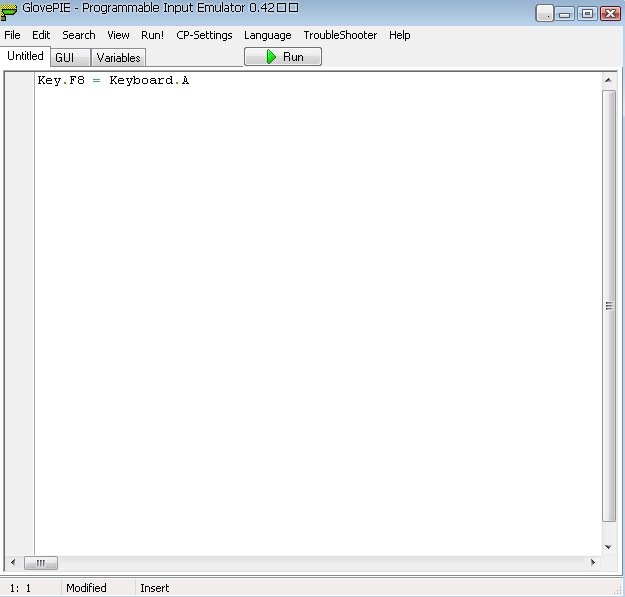The image size is (625, 597).
Task: Open the File menu
Action: pos(12,35)
